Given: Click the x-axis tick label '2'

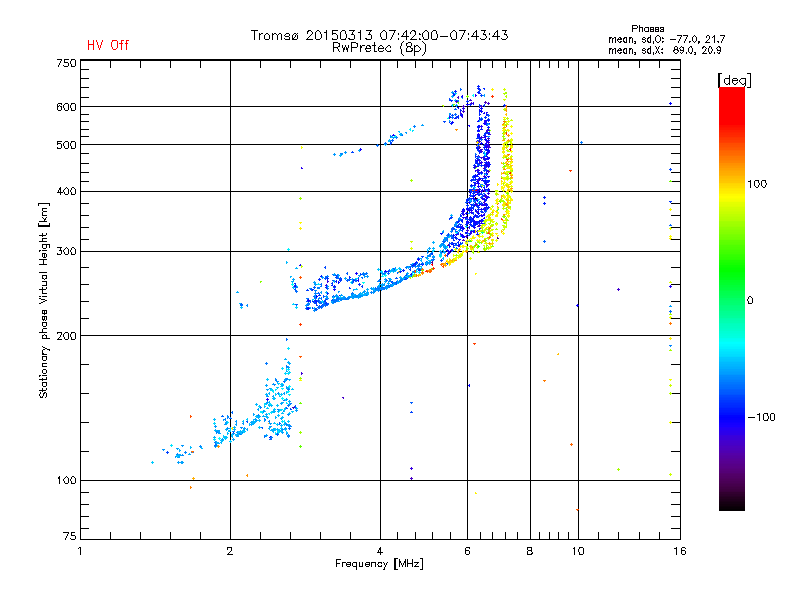Looking at the screenshot, I should (230, 551).
